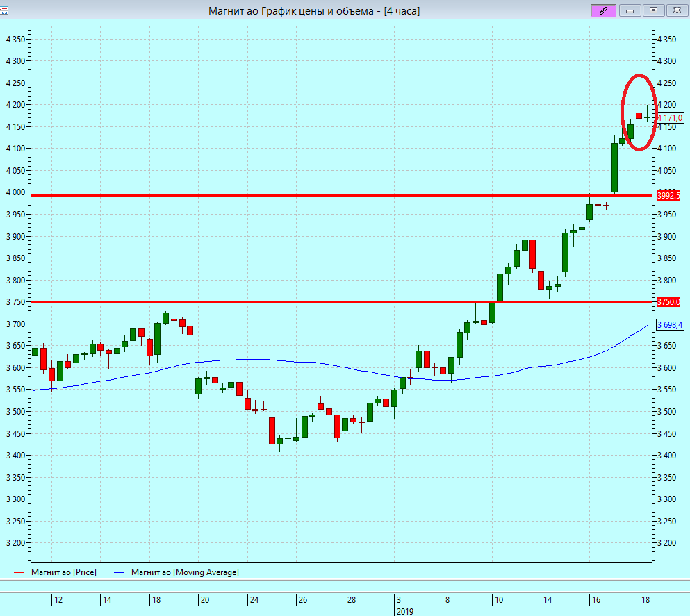Viewport: 690px width, 616px height.
Task: Click date 10 on the time axis
Action: [x=498, y=599]
